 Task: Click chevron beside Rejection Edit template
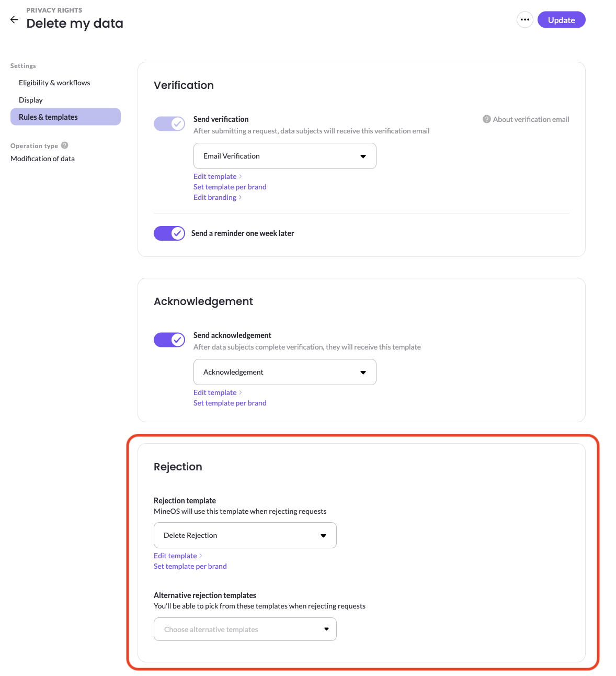click(x=200, y=556)
